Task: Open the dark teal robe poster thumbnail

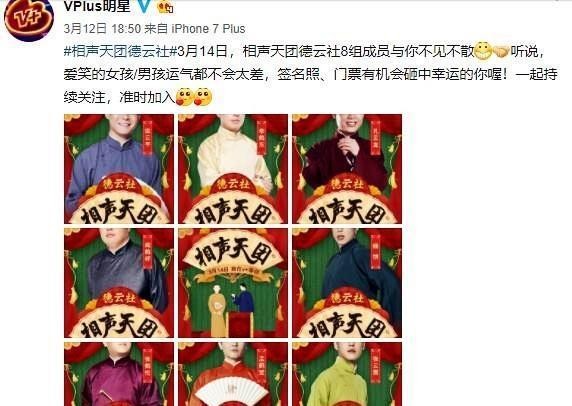Action: [347, 283]
